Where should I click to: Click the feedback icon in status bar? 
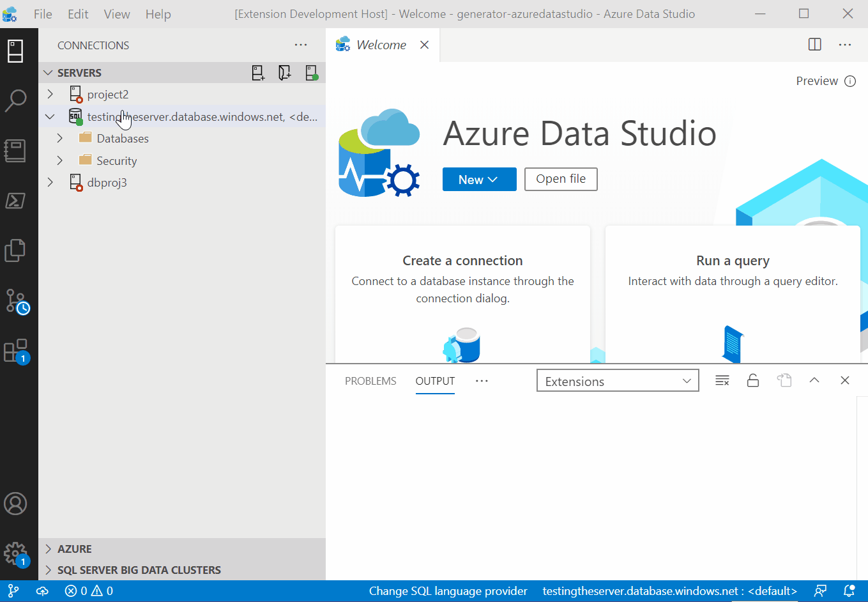(821, 591)
